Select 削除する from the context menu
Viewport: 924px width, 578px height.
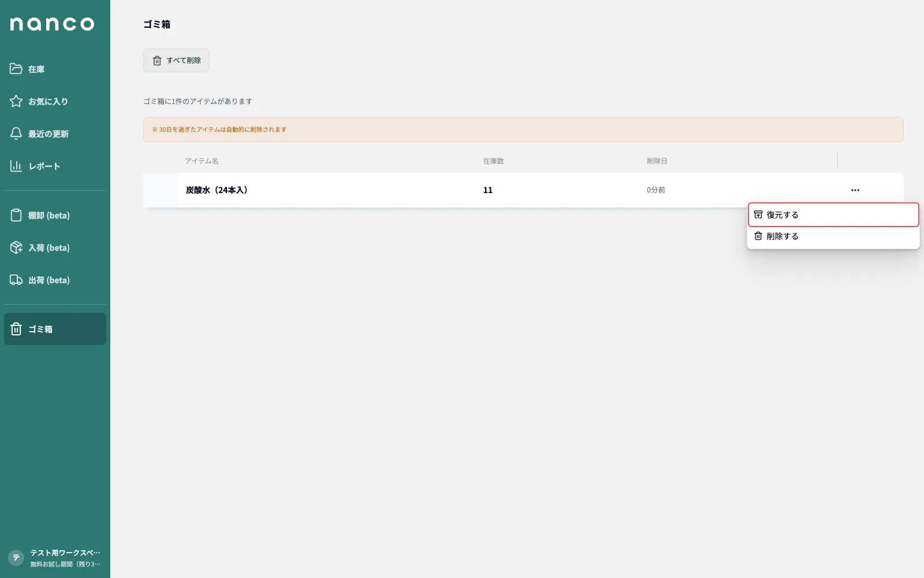coord(833,236)
